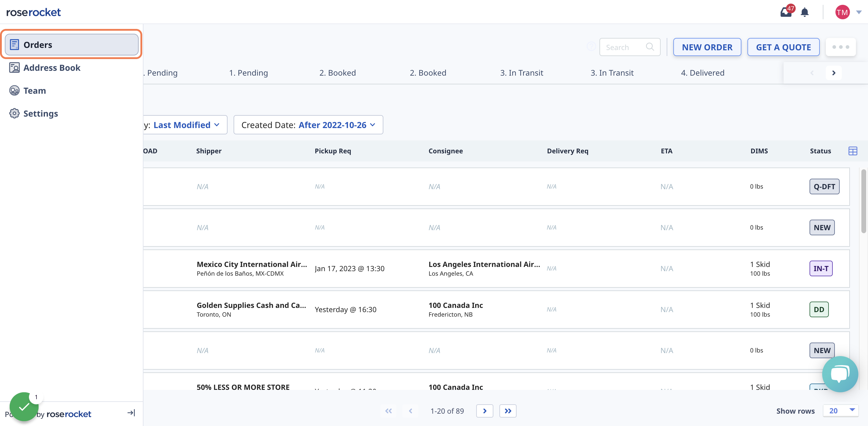Open the three-dots more options menu
The height and width of the screenshot is (426, 868).
click(841, 47)
